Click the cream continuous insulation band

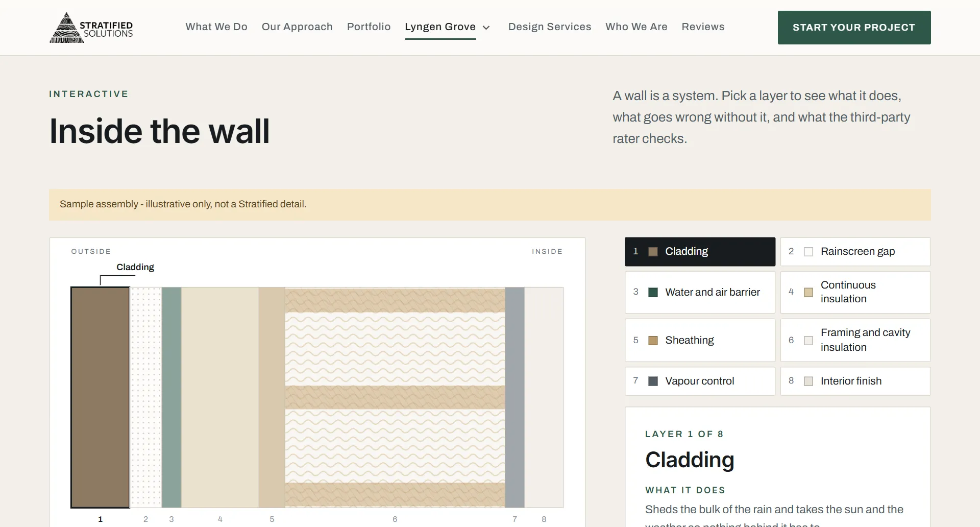pos(220,397)
